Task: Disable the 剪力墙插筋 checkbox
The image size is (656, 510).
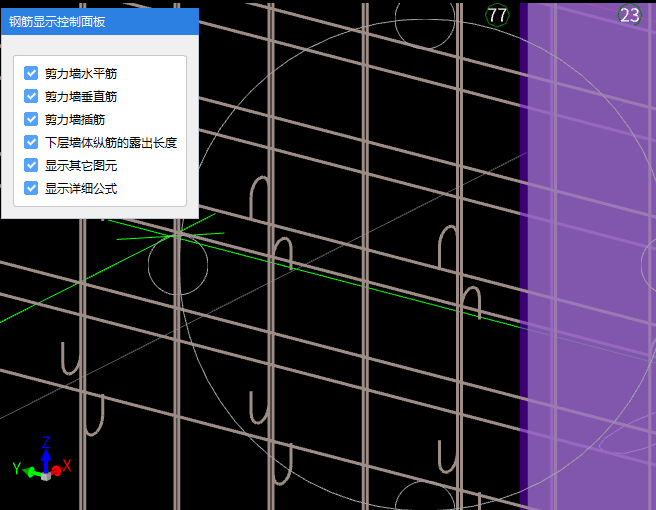Action: [x=31, y=119]
